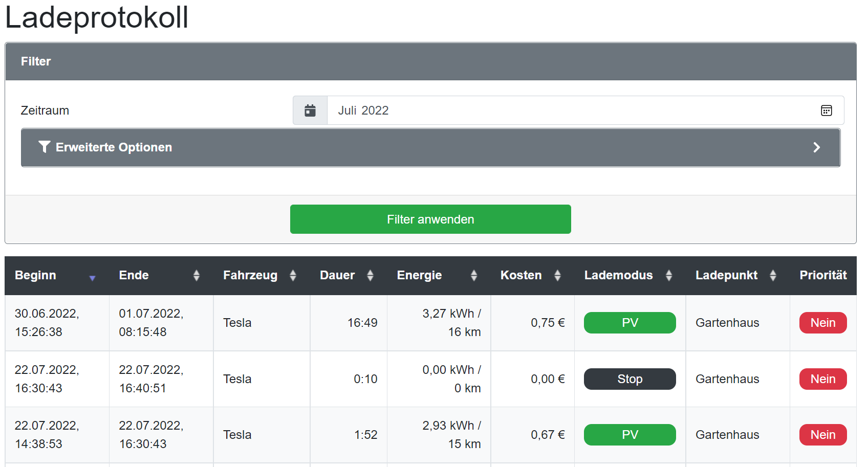Click the chevron arrow on Erweiterte Optionen

(817, 147)
